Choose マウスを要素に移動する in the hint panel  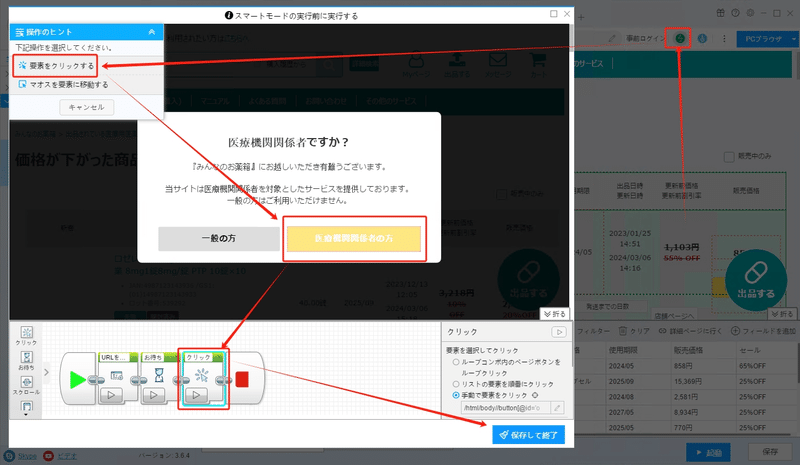click(63, 84)
